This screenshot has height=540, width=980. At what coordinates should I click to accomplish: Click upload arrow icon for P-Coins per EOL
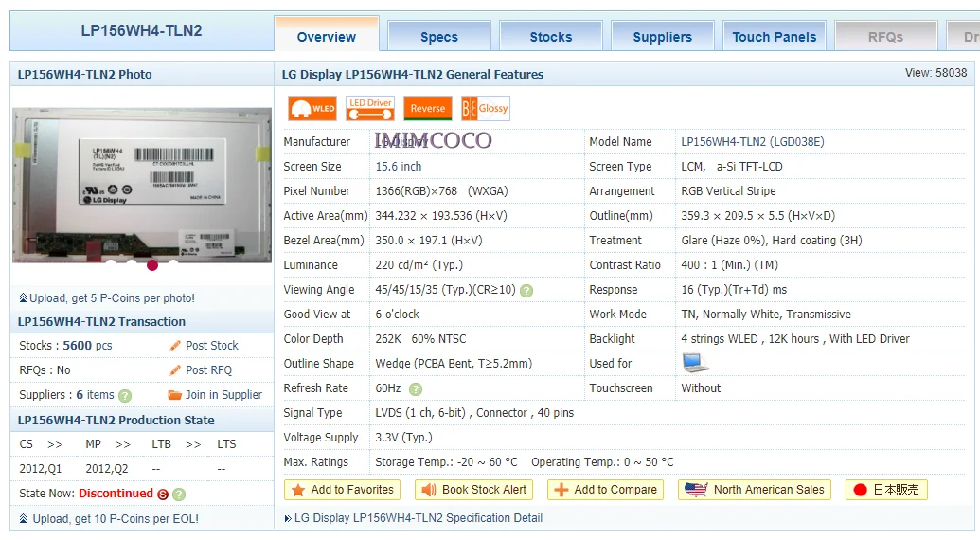(23, 519)
